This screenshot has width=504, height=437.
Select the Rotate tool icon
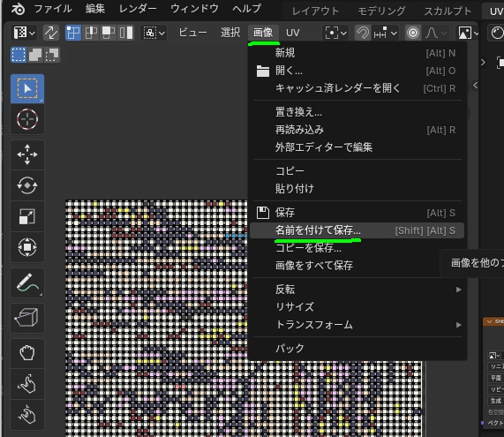(27, 185)
